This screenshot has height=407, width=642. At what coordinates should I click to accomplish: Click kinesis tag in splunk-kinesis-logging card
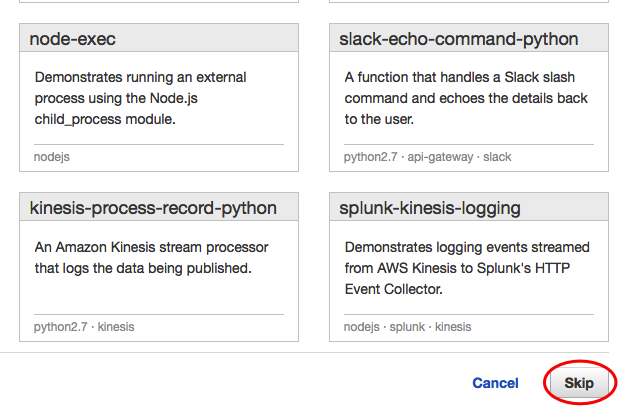pos(453,326)
